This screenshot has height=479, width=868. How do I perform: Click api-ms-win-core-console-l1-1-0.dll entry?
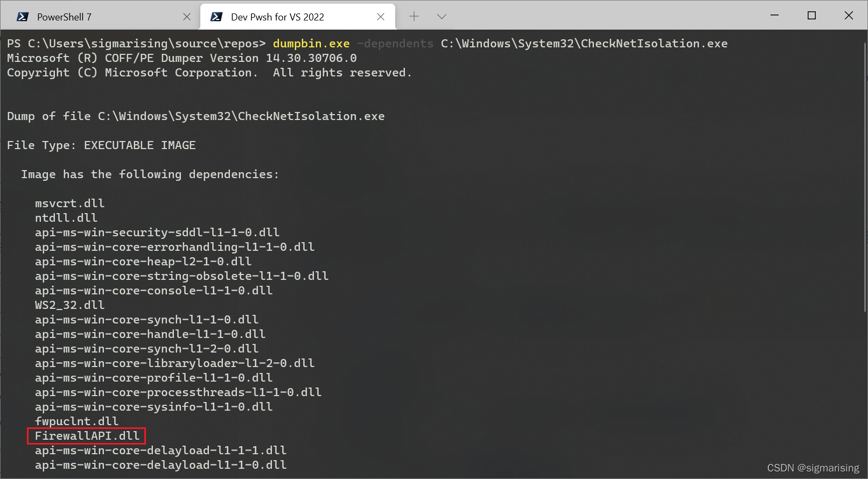(154, 291)
